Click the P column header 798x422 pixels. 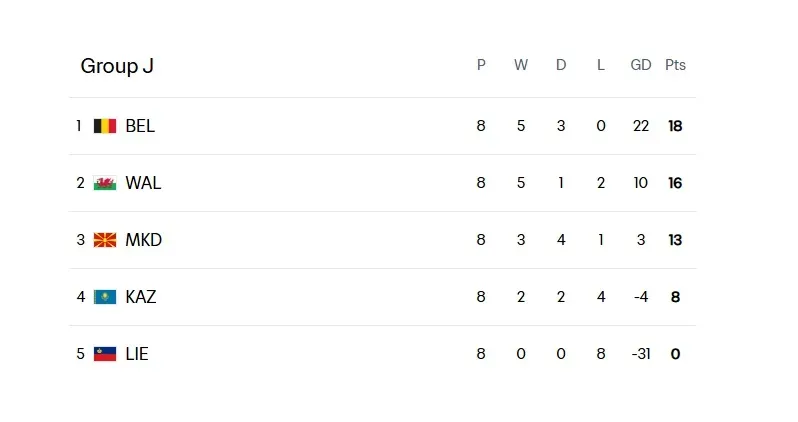[481, 65]
